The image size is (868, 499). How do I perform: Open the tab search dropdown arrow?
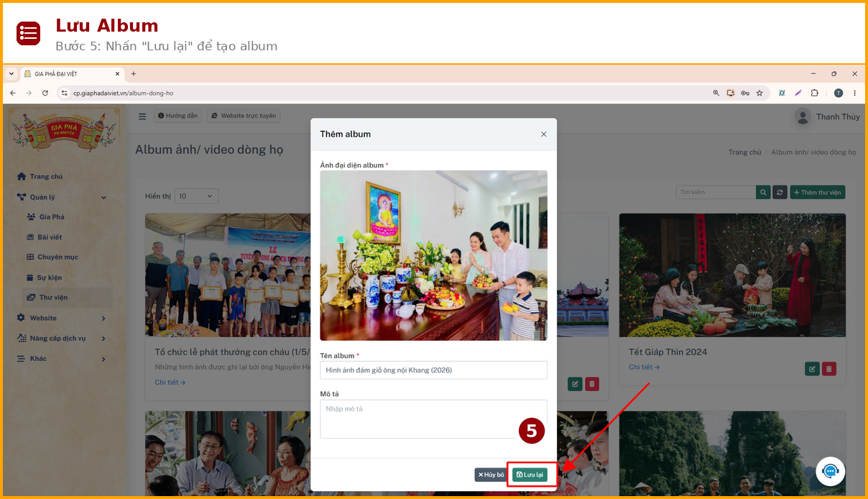11,73
